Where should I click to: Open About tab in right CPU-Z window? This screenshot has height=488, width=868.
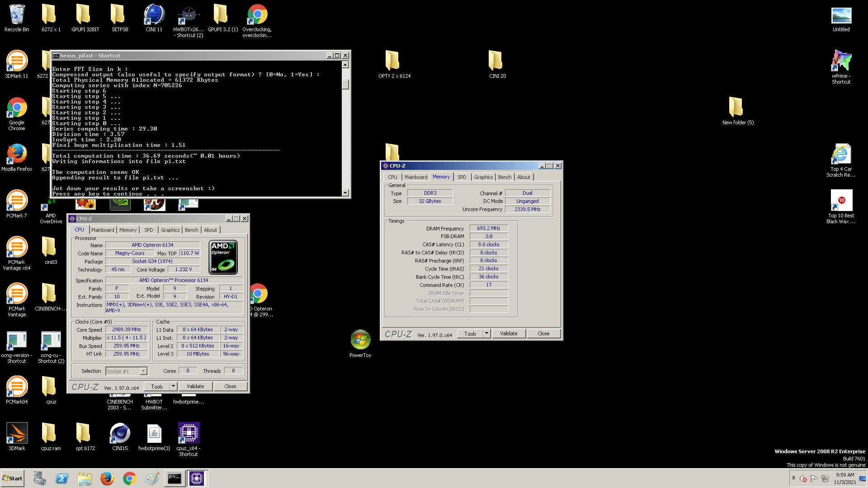(x=524, y=177)
